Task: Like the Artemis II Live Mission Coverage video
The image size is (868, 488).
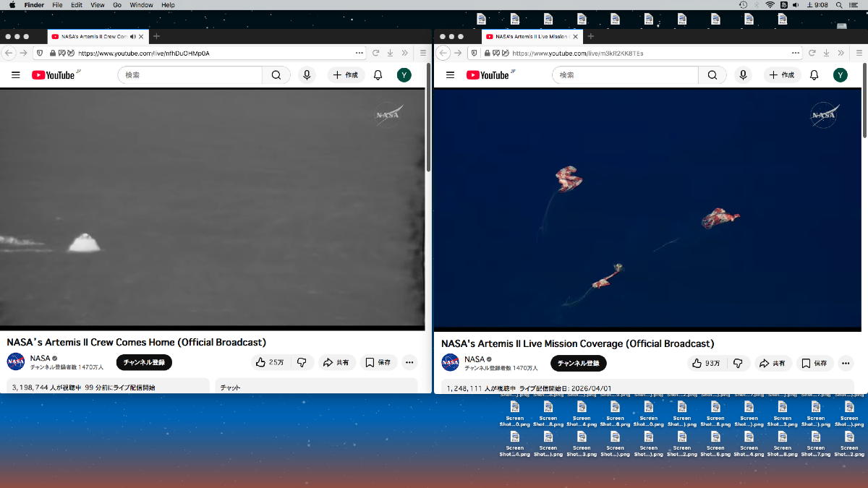Action: [706, 363]
